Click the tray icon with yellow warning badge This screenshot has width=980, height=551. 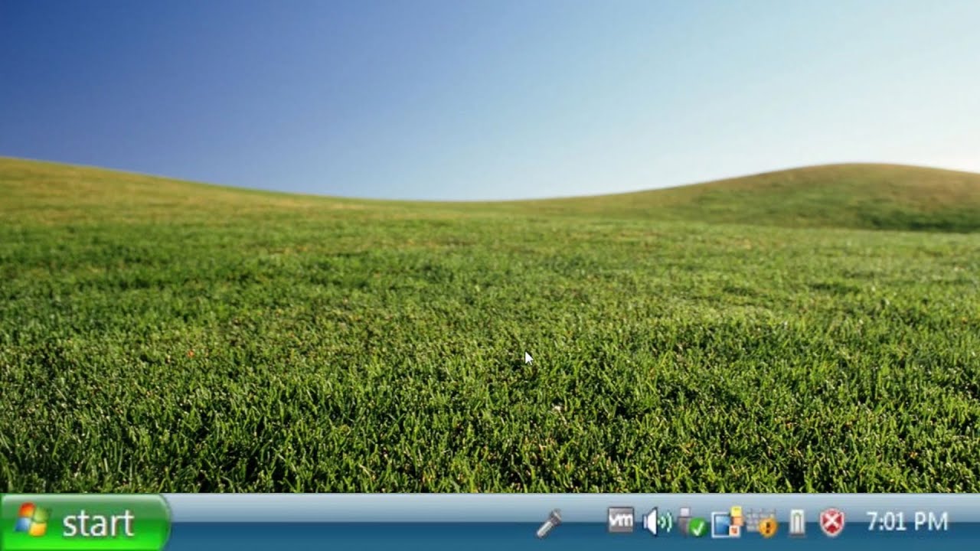(x=762, y=523)
